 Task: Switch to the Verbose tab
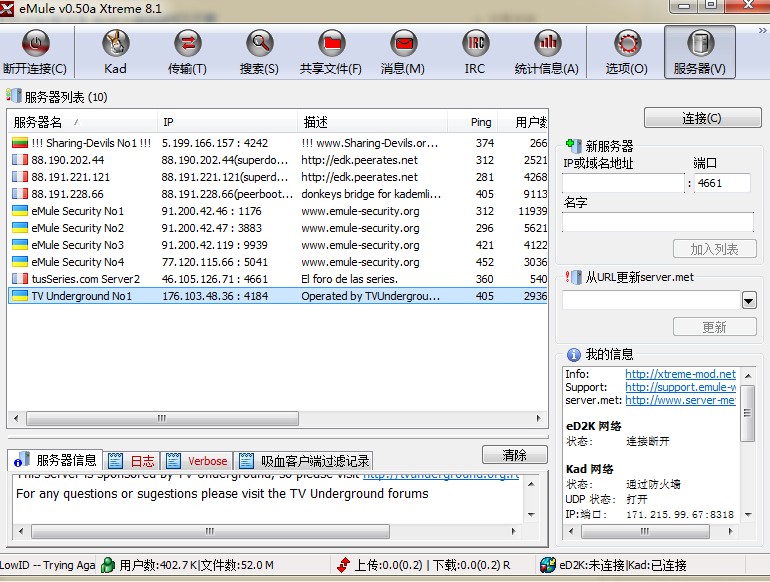[197, 461]
